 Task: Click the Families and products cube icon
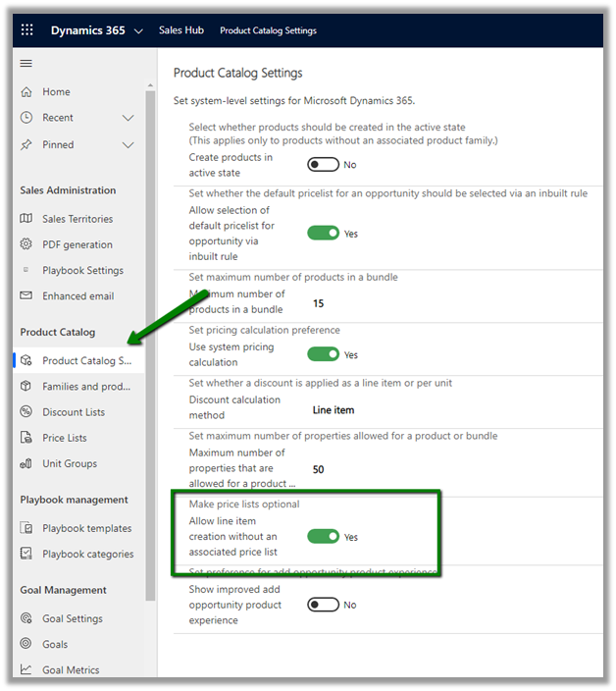[26, 386]
